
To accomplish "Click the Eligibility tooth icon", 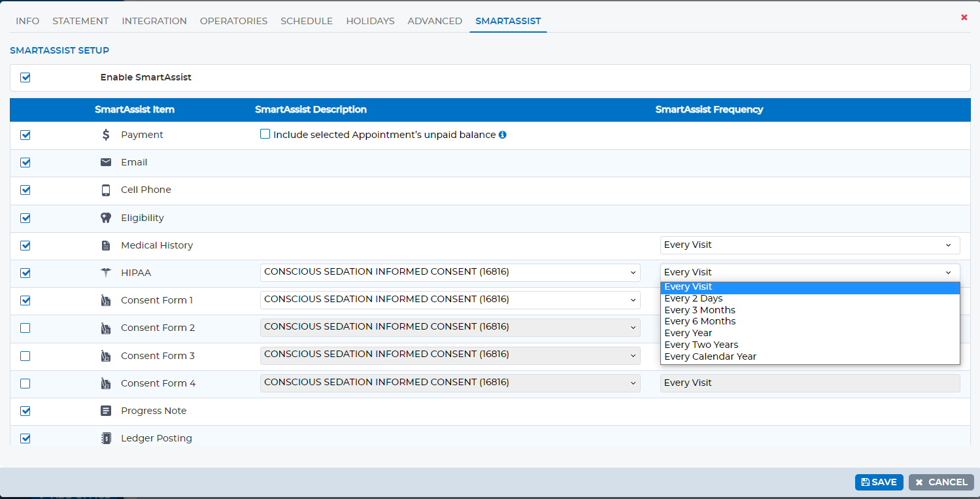I will [x=106, y=218].
